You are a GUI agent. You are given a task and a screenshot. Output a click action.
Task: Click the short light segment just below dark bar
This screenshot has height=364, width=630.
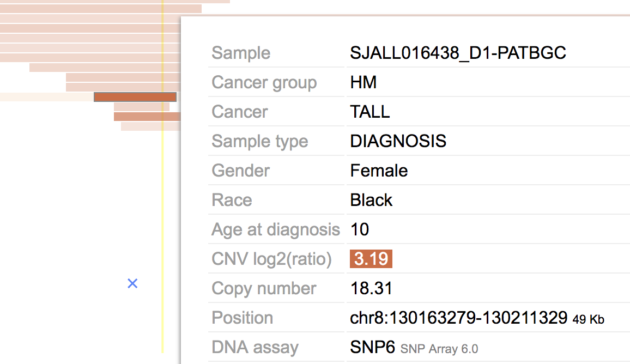pyautogui.click(x=142, y=107)
